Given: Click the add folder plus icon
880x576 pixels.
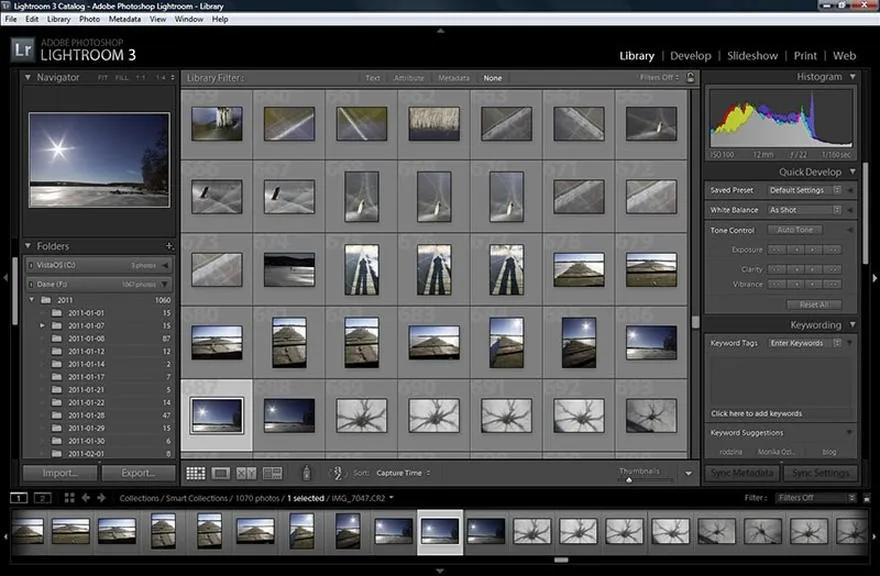Looking at the screenshot, I should pyautogui.click(x=169, y=246).
